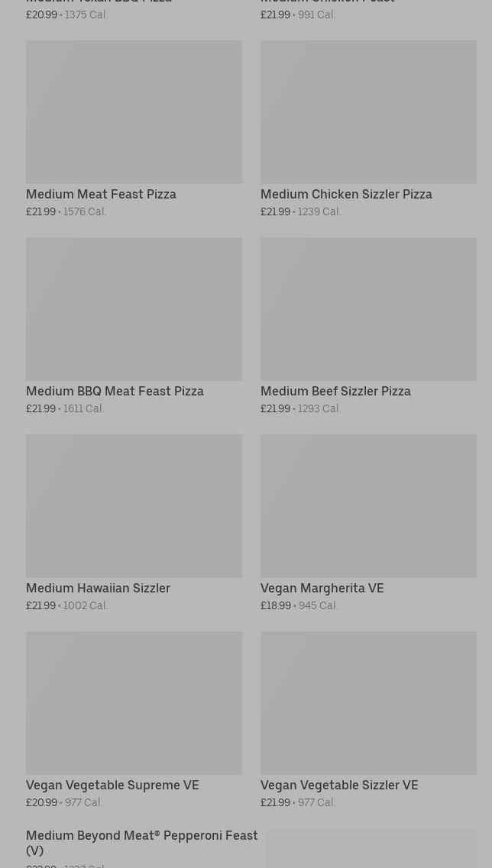Tap the Vegan Vegetable Sizzler VE image
The height and width of the screenshot is (868, 492).
(x=368, y=702)
